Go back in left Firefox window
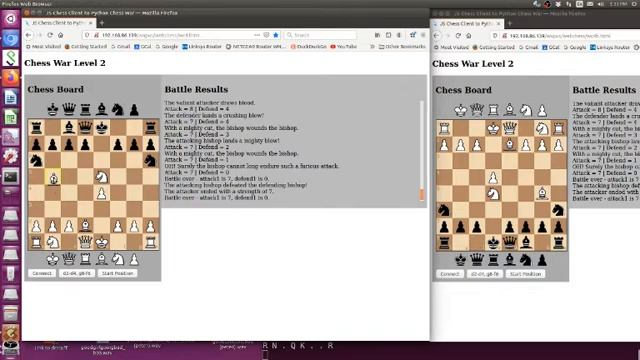Image resolution: width=640 pixels, height=360 pixels. click(29, 35)
